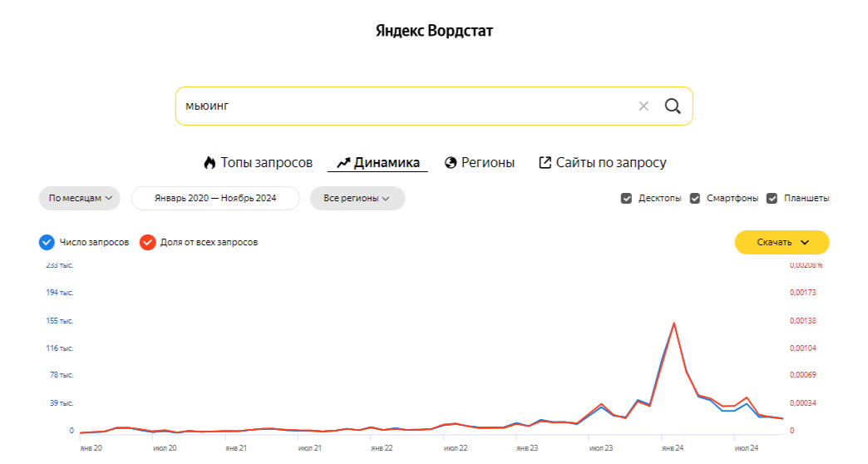Viewport: 868px width, 464px height.
Task: Click the flame icon for Топы запросов
Action: (x=210, y=162)
